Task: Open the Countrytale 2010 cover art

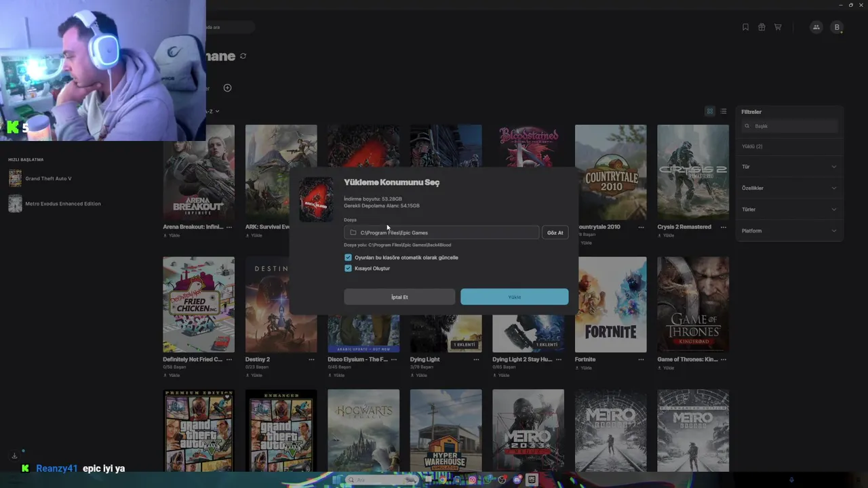Action: [x=610, y=172]
